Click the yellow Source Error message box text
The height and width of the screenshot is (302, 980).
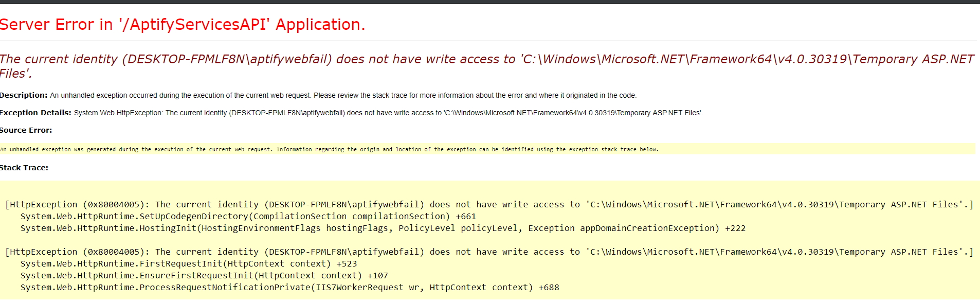click(x=329, y=149)
